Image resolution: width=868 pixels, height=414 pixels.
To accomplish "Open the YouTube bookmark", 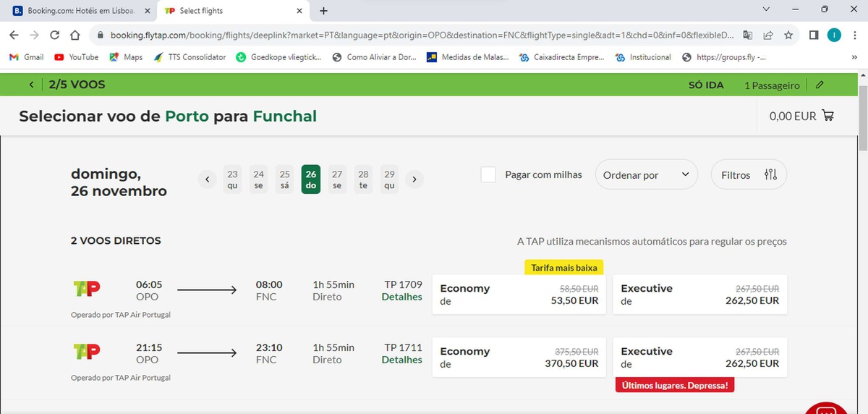I will tap(77, 57).
